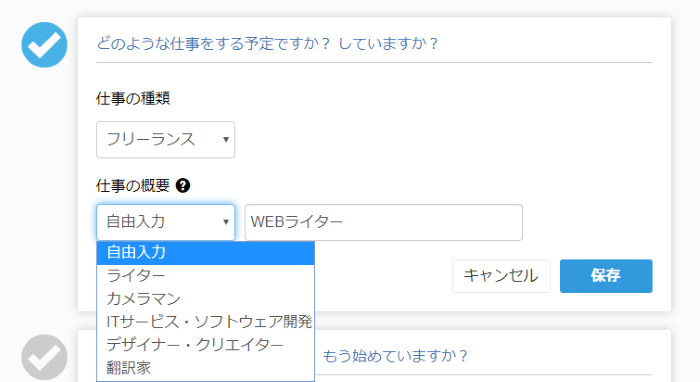Click the help question mark icon beside 仕事の概要
Viewport: 700px width, 382px height.
point(183,185)
